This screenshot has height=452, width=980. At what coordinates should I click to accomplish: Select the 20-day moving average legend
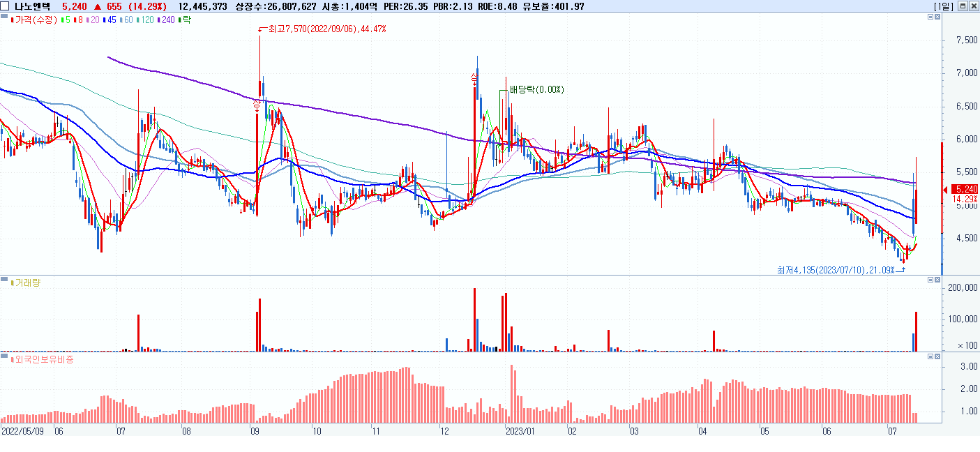(x=92, y=20)
